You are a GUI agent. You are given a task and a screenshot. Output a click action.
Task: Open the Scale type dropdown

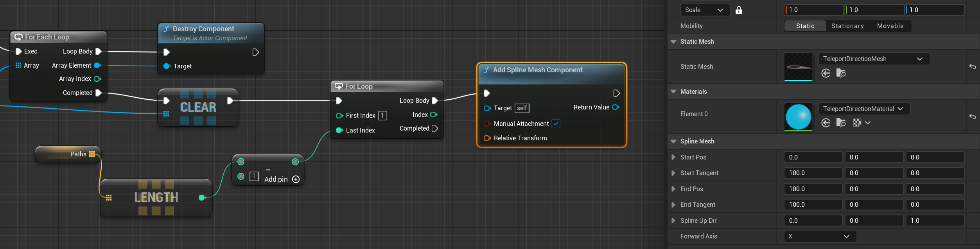click(x=705, y=10)
